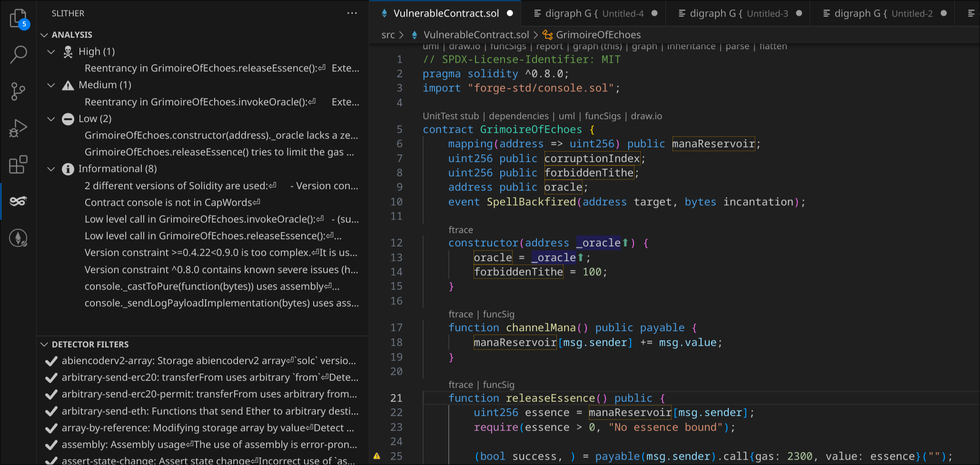Screen dimensions: 980x465
Task: Open the Run and Debug icon
Action: (18, 128)
